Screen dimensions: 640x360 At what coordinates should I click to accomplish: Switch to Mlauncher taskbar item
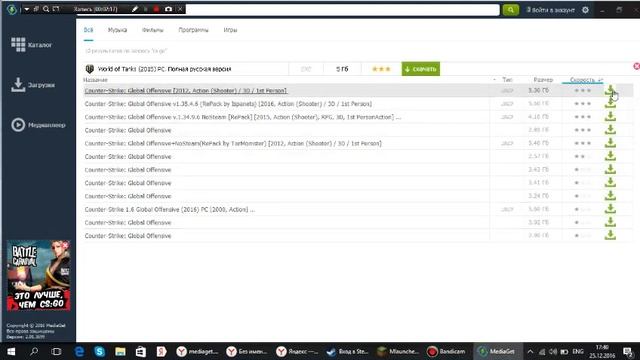point(398,351)
